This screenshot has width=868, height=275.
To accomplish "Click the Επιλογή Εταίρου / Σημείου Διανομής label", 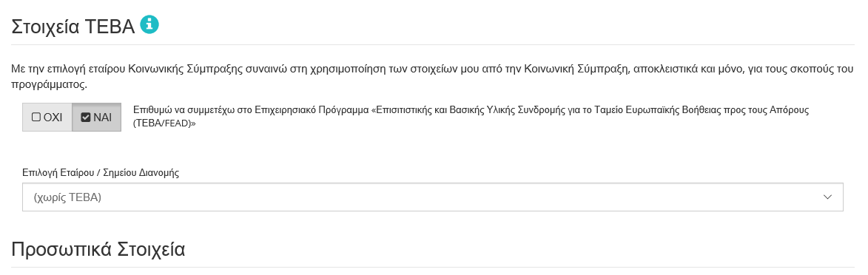I will pyautogui.click(x=101, y=173).
